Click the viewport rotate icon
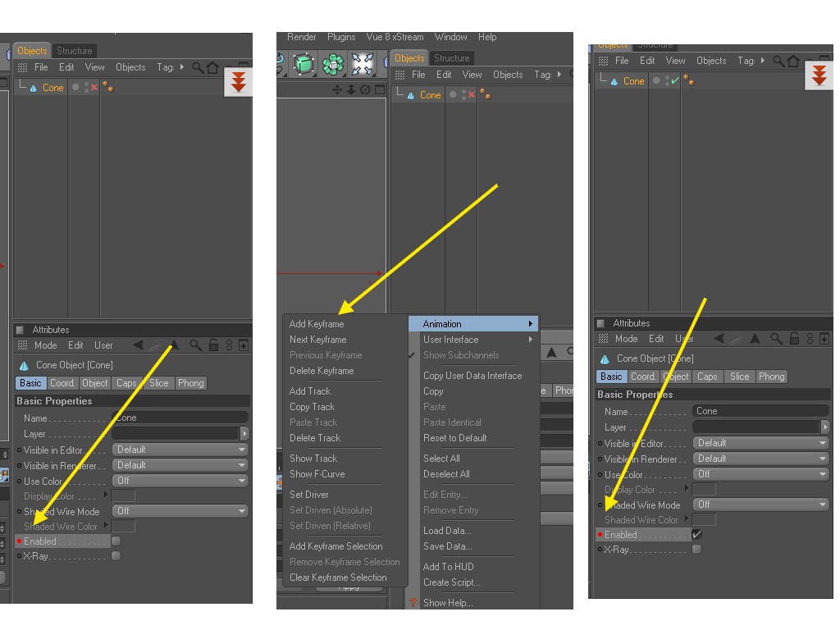 click(365, 89)
